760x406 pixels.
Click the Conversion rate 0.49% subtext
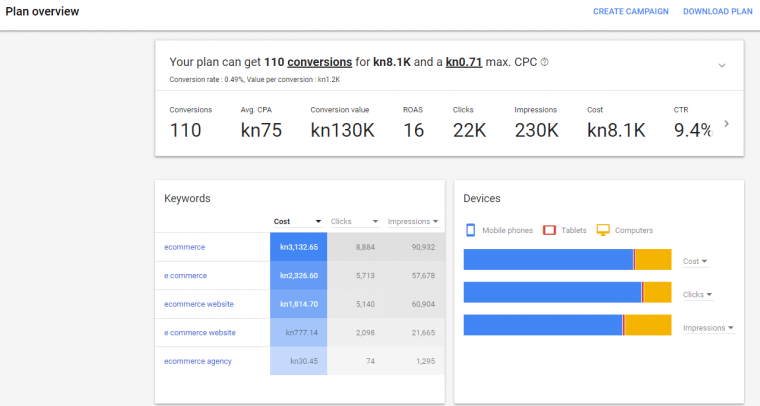pyautogui.click(x=206, y=79)
